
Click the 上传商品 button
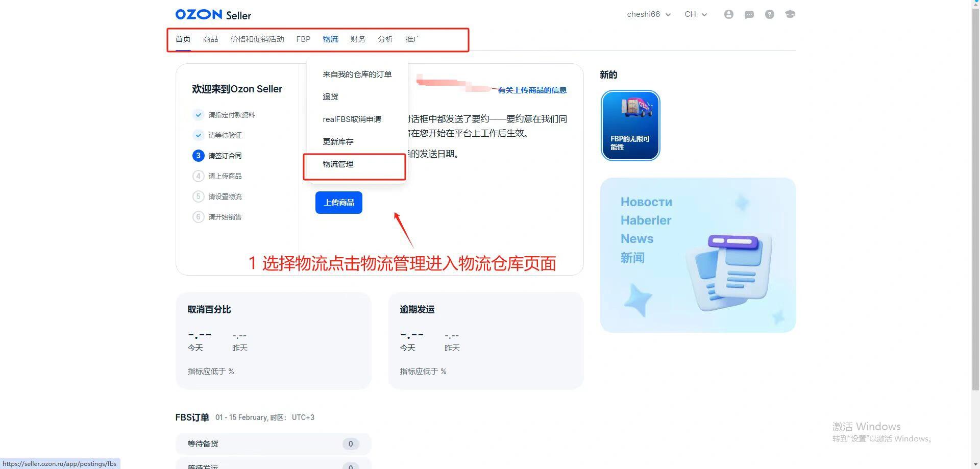coord(339,203)
